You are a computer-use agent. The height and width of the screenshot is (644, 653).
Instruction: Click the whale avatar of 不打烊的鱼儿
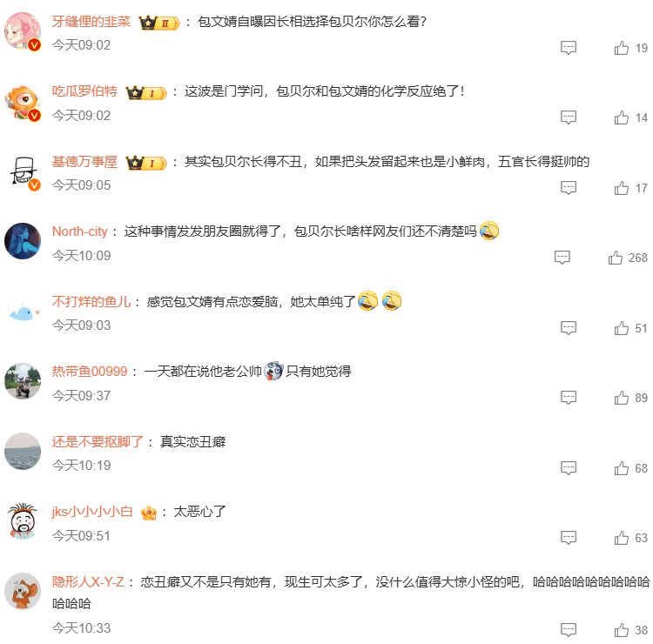(x=23, y=312)
